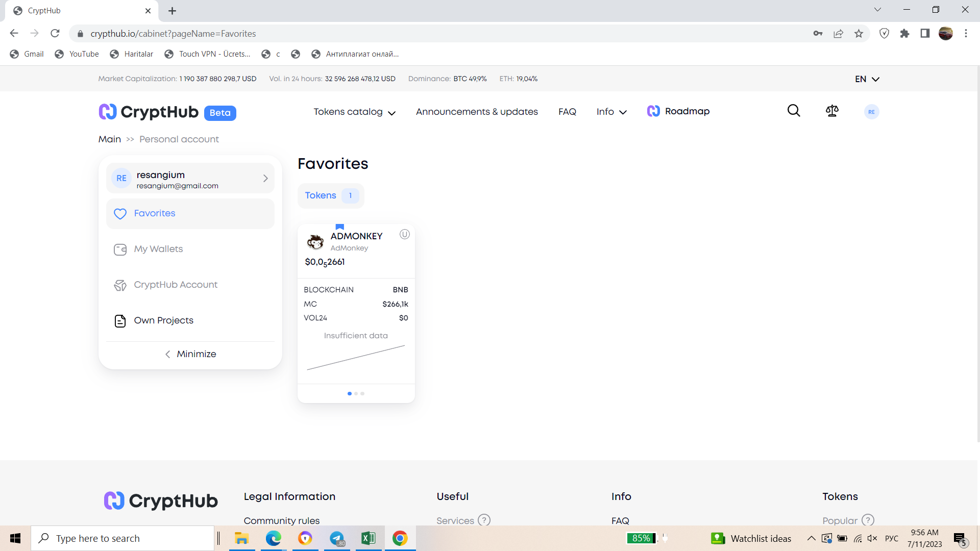
Task: Open the EN language selector
Action: [867, 79]
